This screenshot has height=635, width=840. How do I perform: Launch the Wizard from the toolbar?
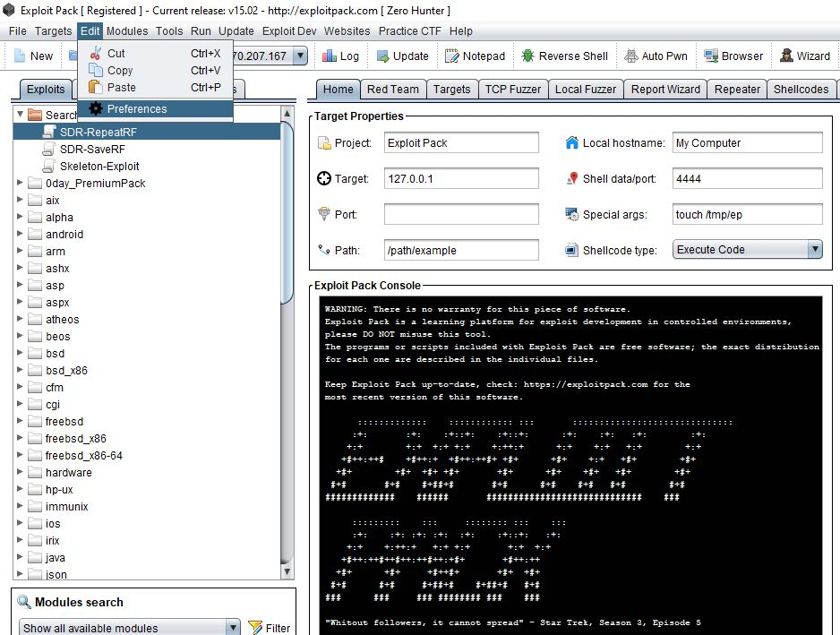point(805,56)
